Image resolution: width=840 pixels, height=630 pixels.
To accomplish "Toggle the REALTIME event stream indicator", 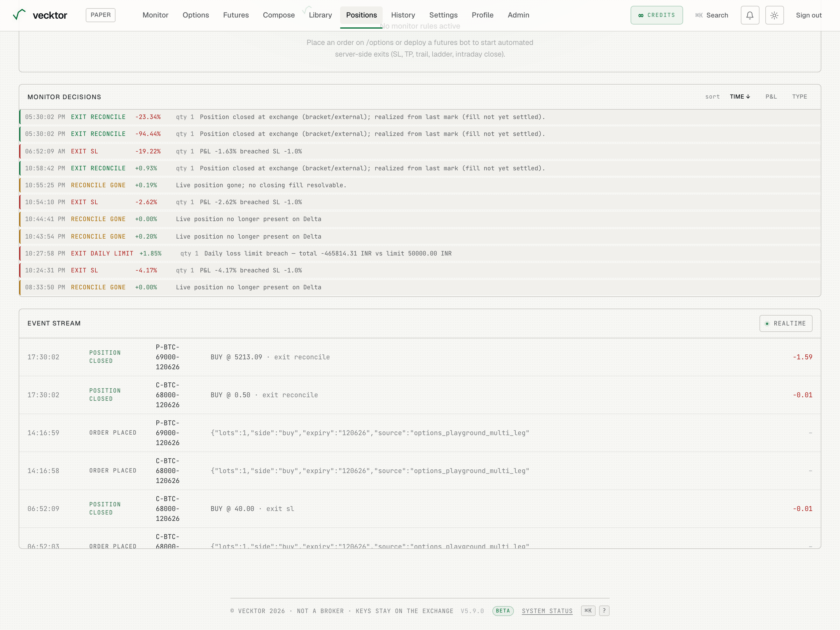I will [786, 323].
